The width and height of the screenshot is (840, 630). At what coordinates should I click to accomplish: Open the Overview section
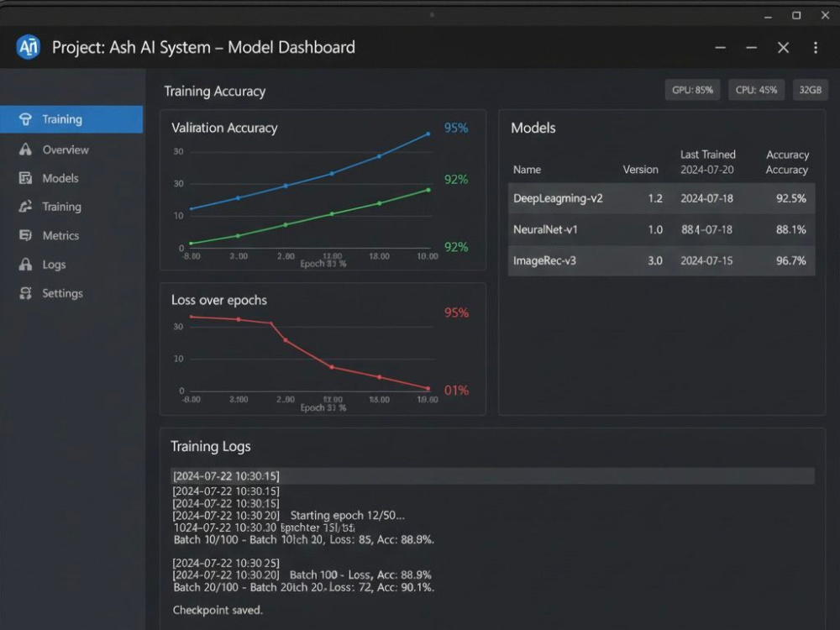[x=66, y=150]
